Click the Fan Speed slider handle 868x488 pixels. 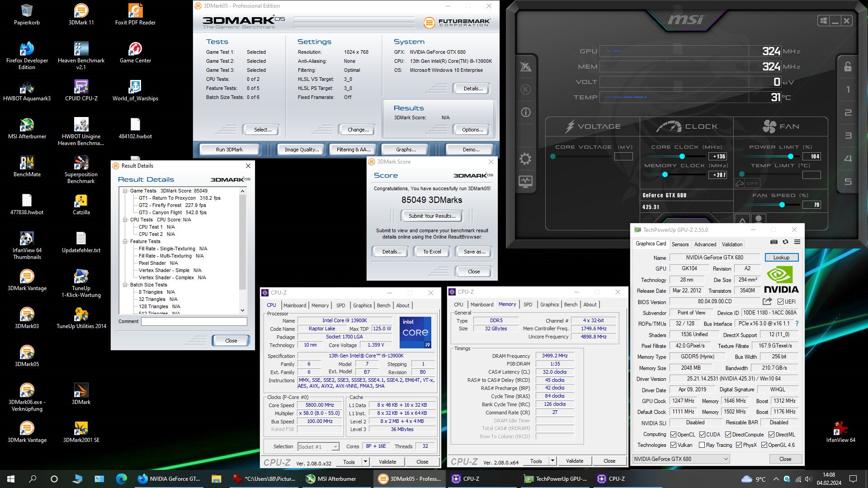point(782,205)
